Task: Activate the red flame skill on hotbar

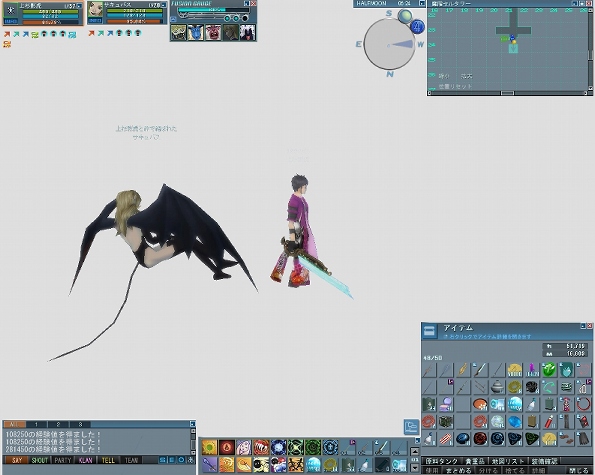Action: [x=227, y=447]
